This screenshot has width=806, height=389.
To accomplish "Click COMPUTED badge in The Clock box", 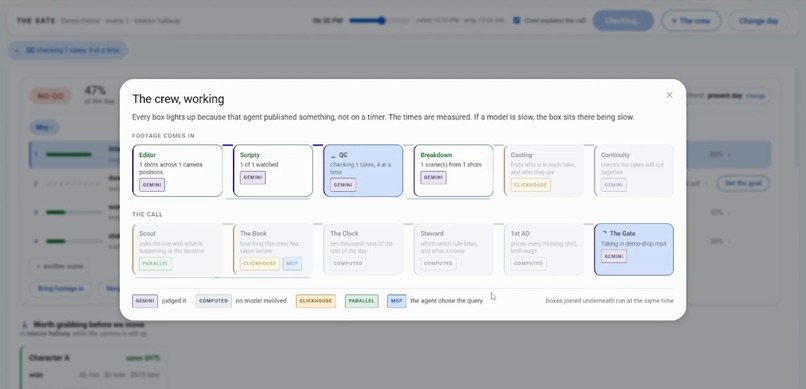I will coord(348,264).
